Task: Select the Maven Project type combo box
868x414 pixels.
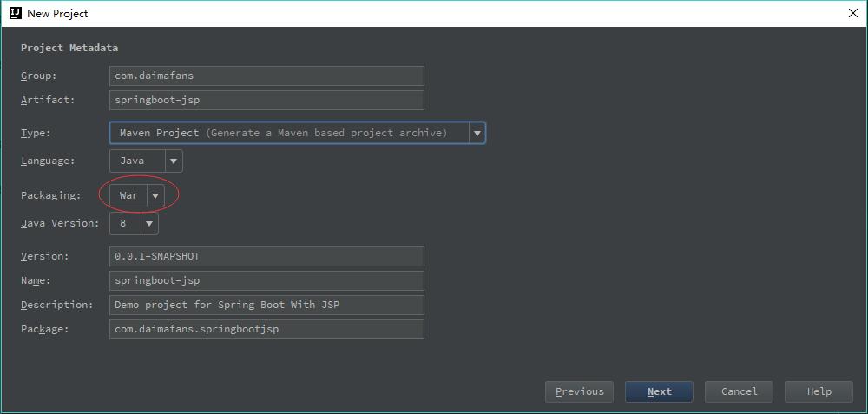Action: coord(288,133)
